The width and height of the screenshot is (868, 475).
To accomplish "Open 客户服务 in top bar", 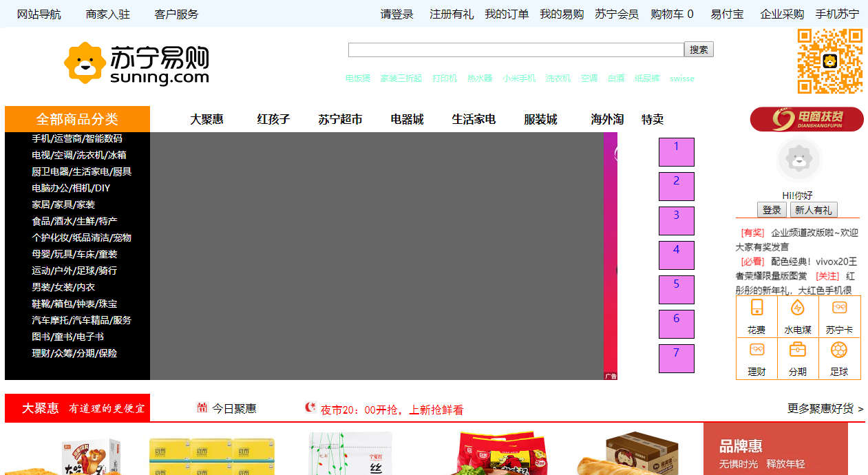I will pyautogui.click(x=176, y=14).
